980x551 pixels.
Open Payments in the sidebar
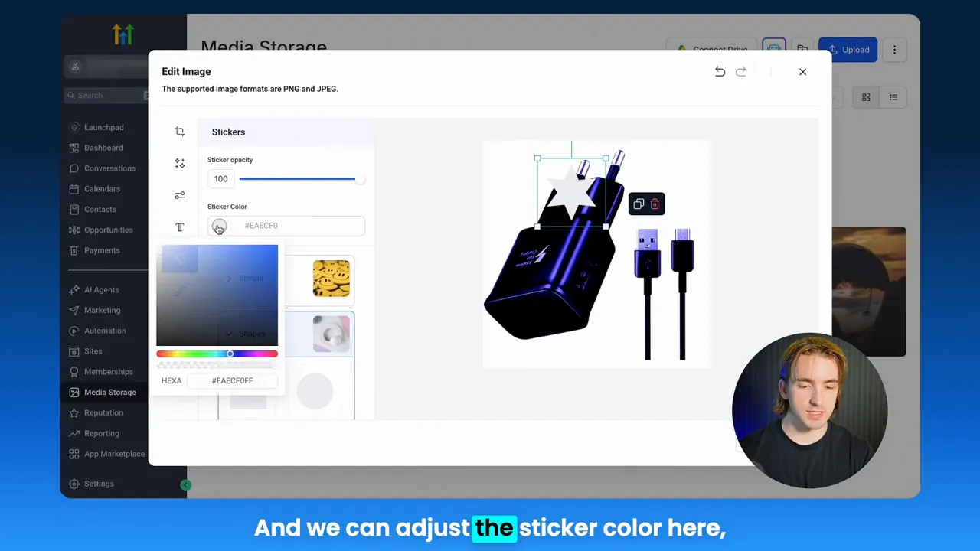coord(94,250)
